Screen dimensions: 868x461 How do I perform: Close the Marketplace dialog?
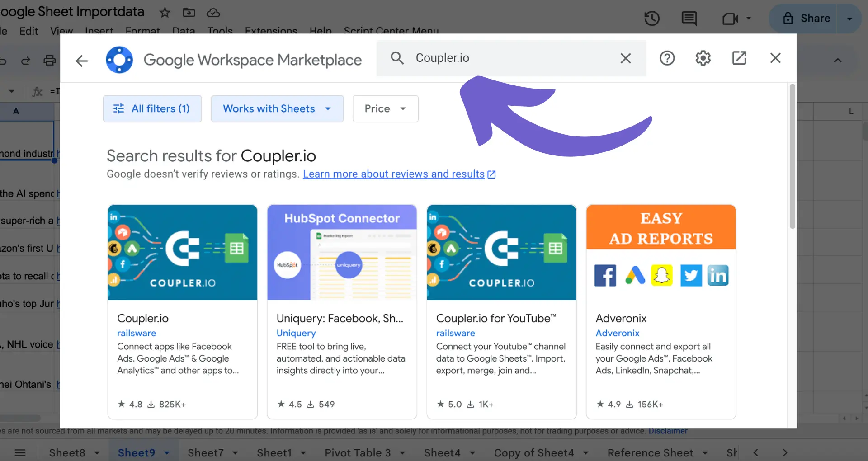pos(775,58)
